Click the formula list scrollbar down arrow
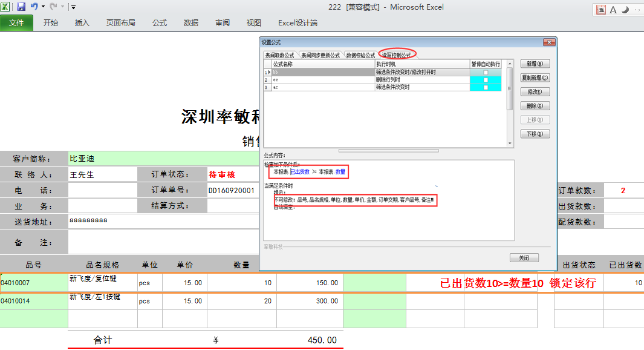The width and height of the screenshot is (644, 350). click(510, 144)
